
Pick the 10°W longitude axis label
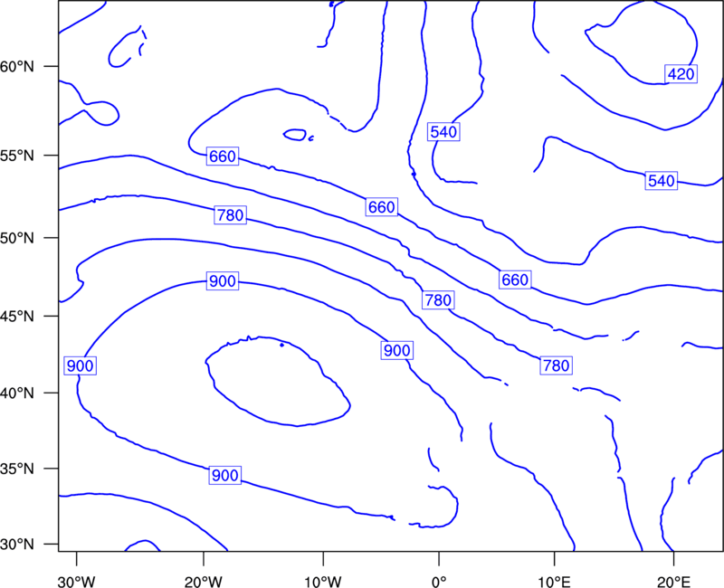click(323, 582)
